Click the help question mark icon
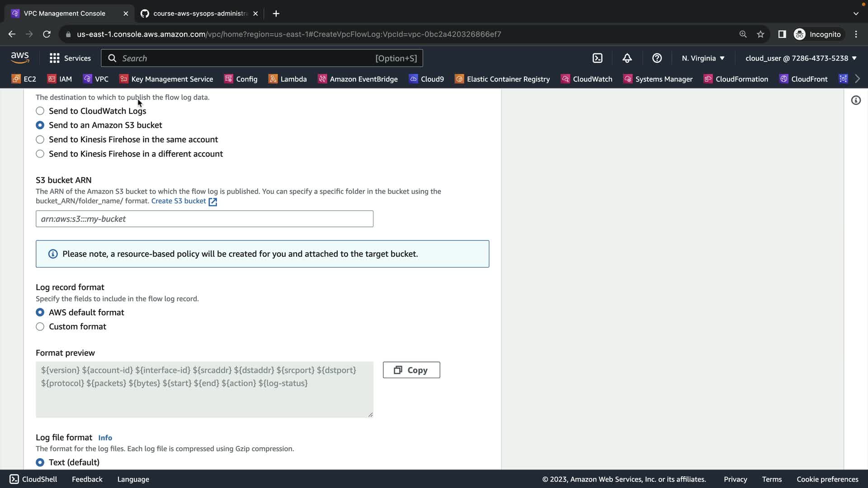This screenshot has height=488, width=868. tap(657, 58)
